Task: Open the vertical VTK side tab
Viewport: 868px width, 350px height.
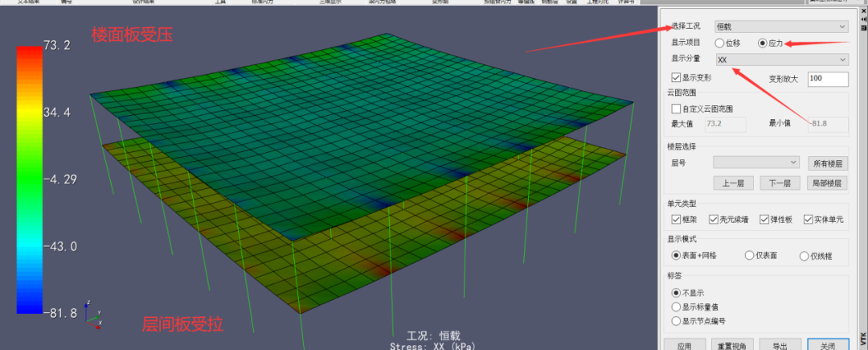Action: (x=863, y=338)
